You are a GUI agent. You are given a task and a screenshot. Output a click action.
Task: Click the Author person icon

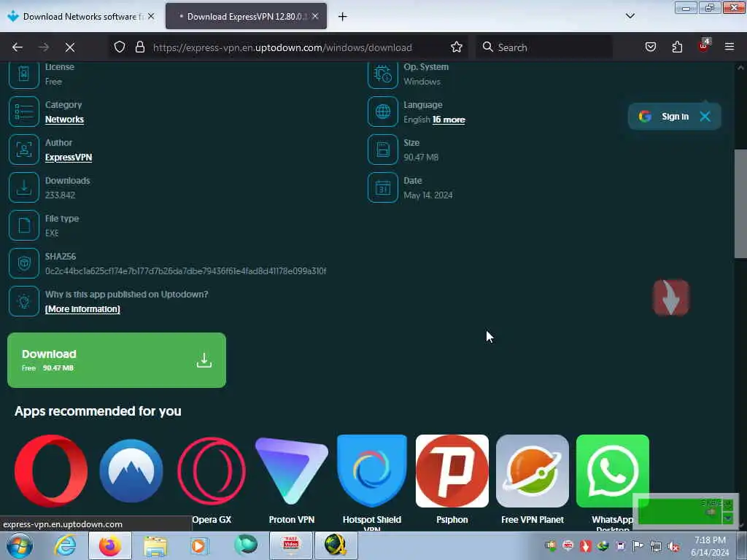24,149
